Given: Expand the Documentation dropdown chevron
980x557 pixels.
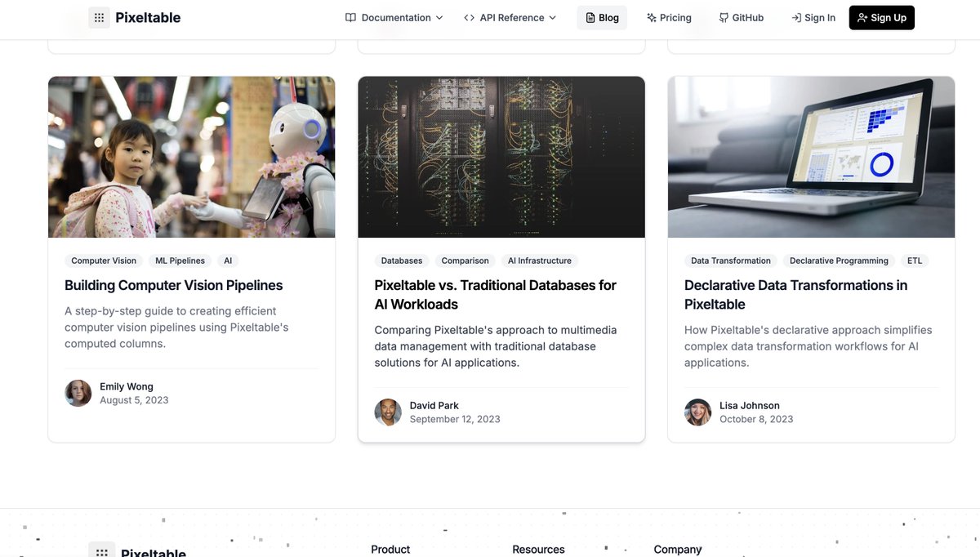Looking at the screenshot, I should pyautogui.click(x=439, y=18).
